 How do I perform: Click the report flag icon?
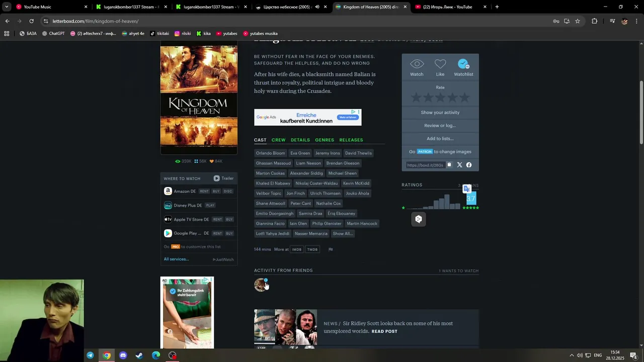coord(331,249)
